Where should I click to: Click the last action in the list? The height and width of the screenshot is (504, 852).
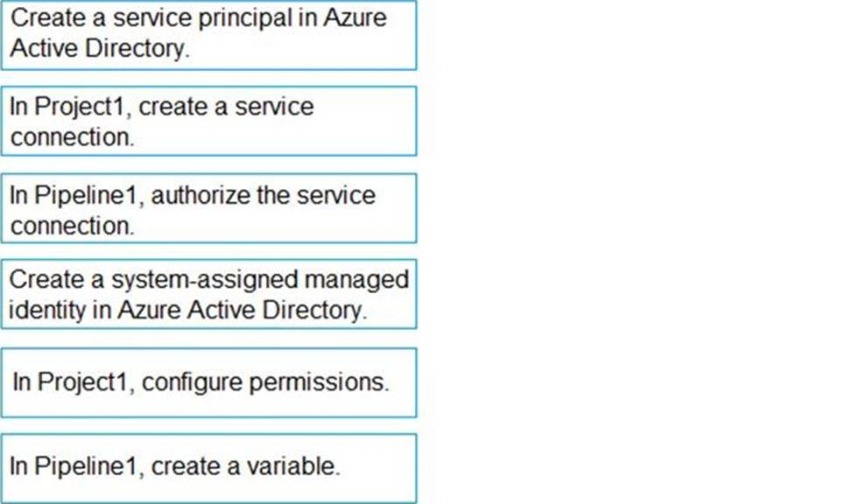(x=208, y=467)
